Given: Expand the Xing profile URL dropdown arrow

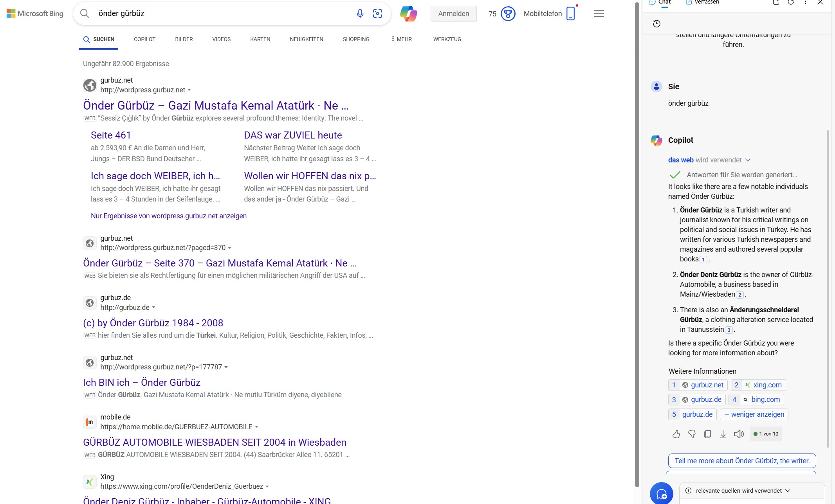Looking at the screenshot, I should click(x=267, y=486).
